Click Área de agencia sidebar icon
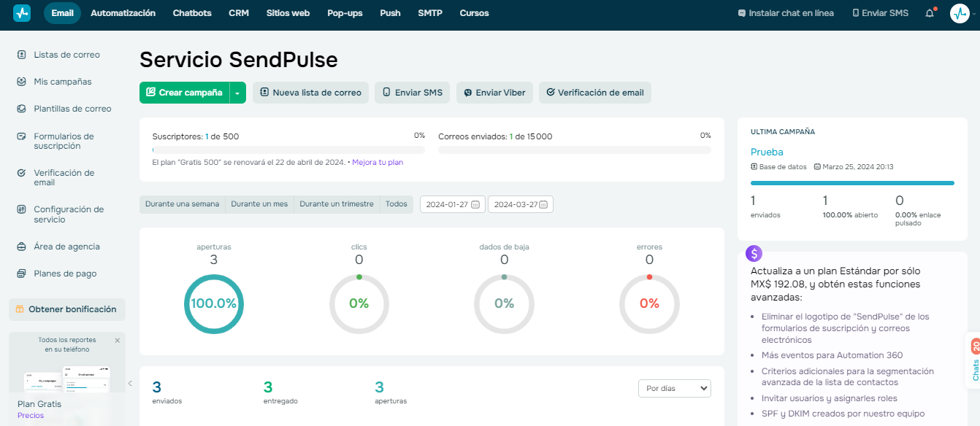This screenshot has width=980, height=426. tap(21, 247)
